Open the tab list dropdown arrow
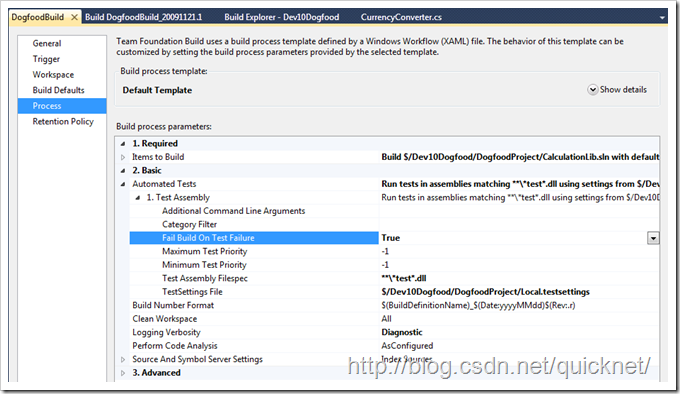Viewport: 680px width, 394px height. click(662, 18)
